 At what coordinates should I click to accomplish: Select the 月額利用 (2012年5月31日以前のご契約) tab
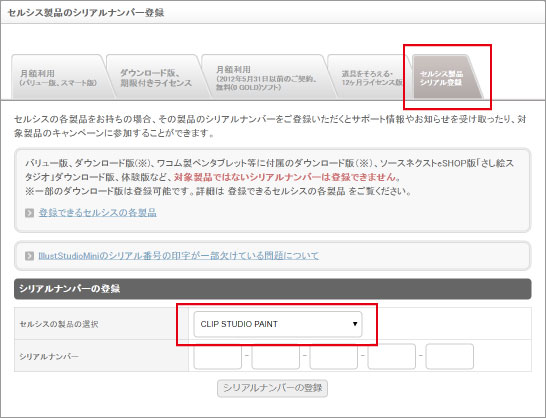pyautogui.click(x=266, y=78)
